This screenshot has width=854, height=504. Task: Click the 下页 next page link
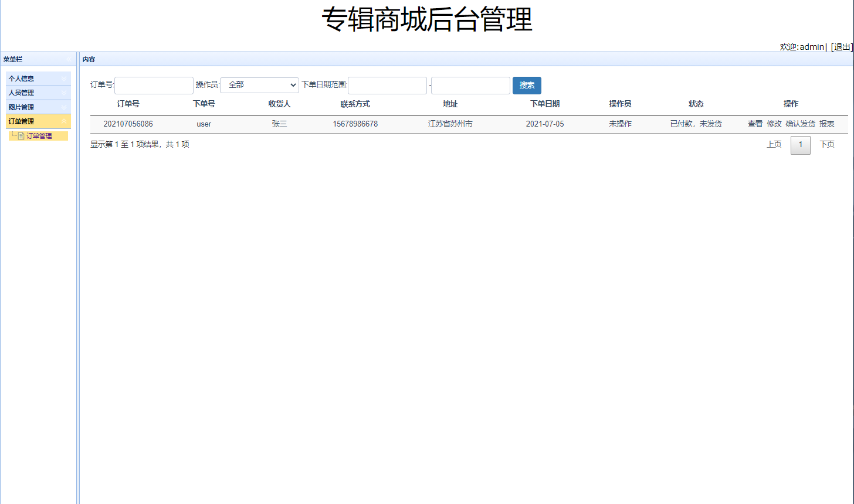coord(827,144)
